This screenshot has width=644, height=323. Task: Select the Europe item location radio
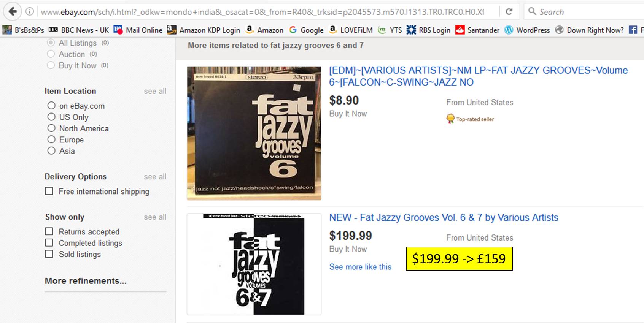click(51, 139)
